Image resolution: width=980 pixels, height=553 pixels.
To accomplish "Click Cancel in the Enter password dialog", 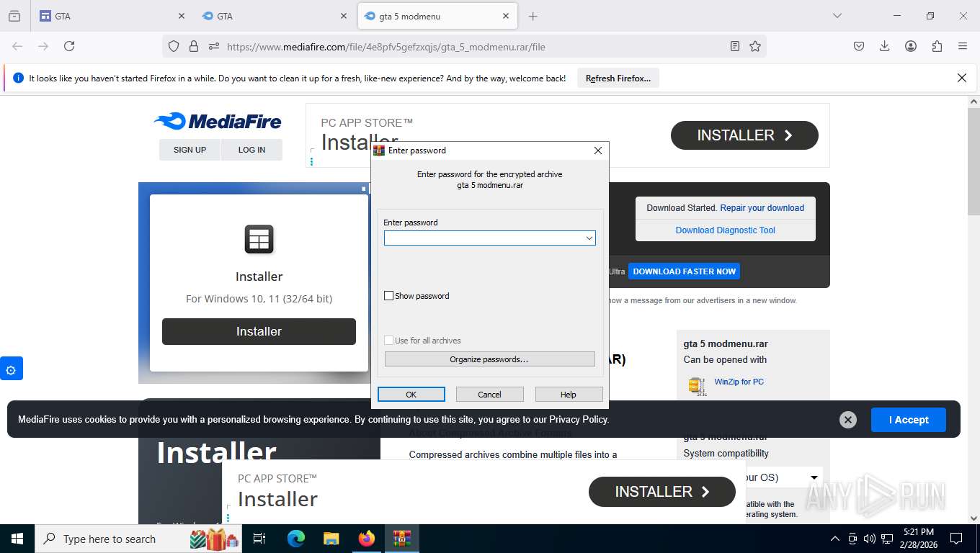I will (x=489, y=394).
